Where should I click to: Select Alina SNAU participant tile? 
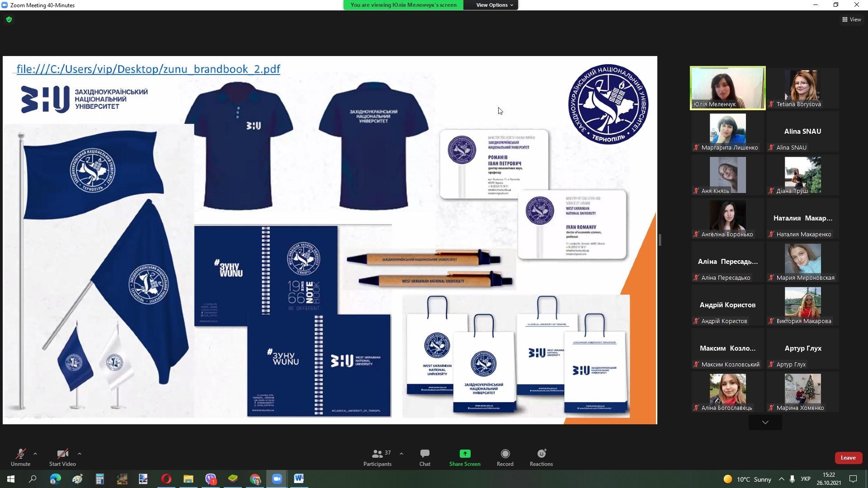tap(802, 131)
